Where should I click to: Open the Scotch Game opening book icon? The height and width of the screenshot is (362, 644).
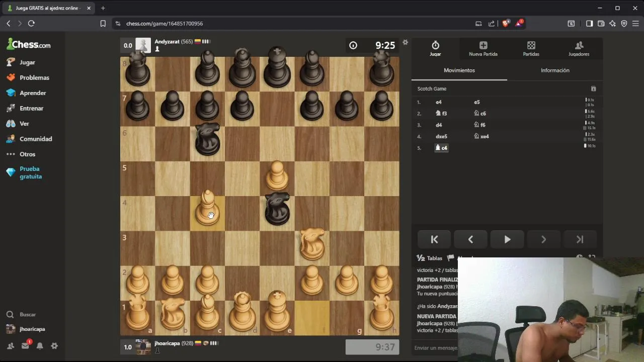click(593, 89)
